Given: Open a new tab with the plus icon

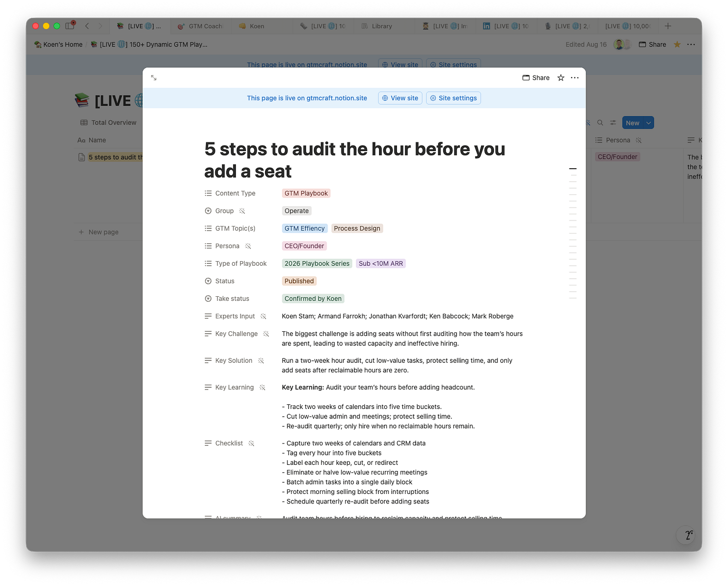Looking at the screenshot, I should (x=668, y=26).
